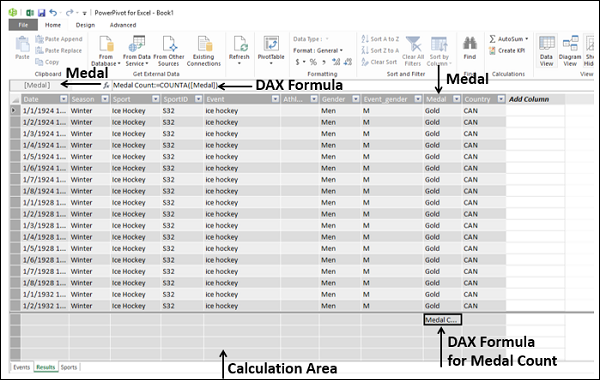Open the Season column filter arrow
Image resolution: width=600 pixels, height=382 pixels.
pyautogui.click(x=105, y=99)
